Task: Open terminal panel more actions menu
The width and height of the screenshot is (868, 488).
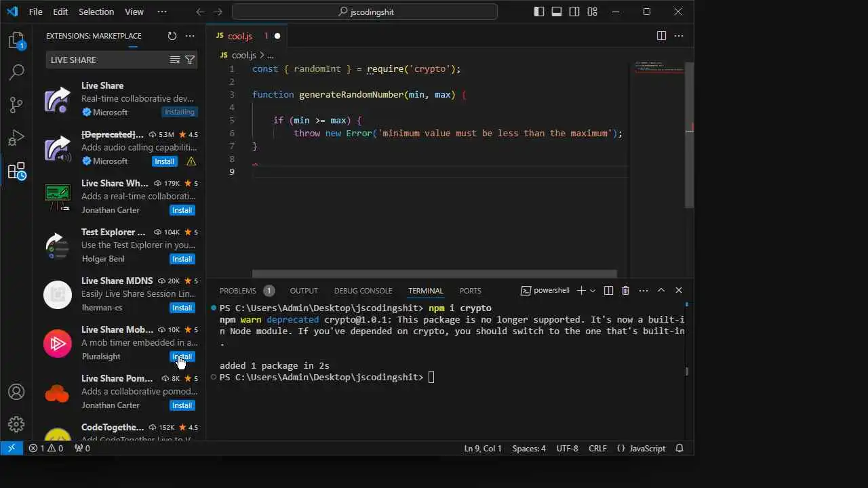Action: (644, 290)
